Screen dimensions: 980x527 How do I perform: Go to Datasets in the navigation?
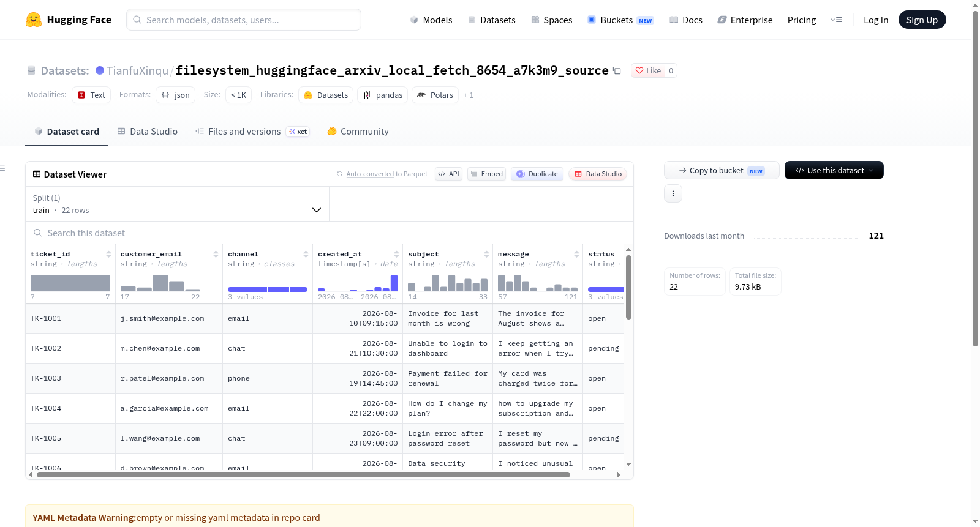click(x=491, y=20)
